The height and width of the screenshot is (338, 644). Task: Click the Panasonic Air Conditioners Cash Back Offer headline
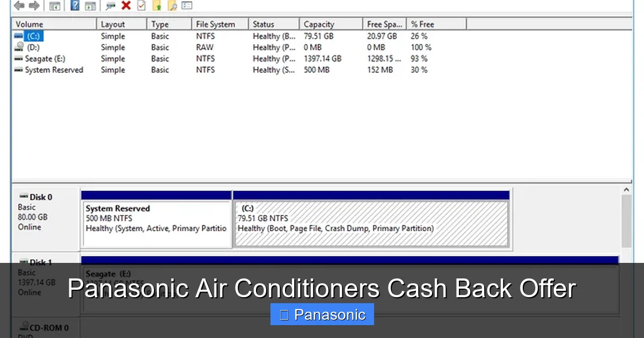coord(322,289)
